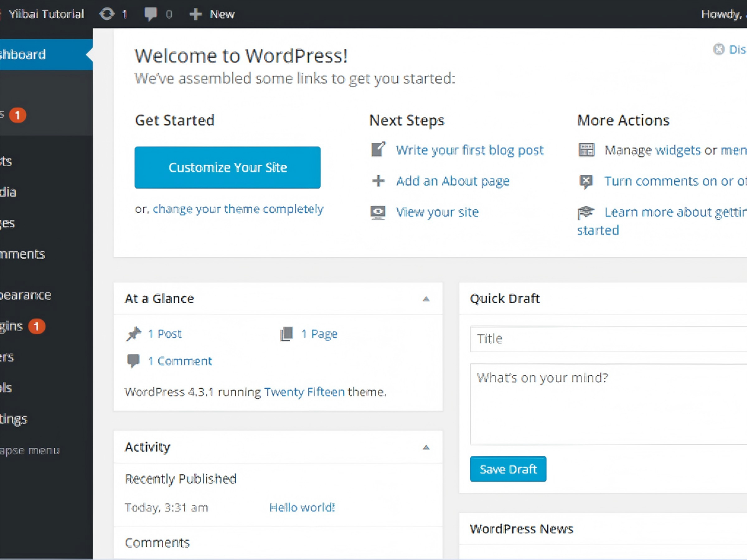747x560 pixels.
Task: Open the 1 Comment link
Action: pos(179,361)
